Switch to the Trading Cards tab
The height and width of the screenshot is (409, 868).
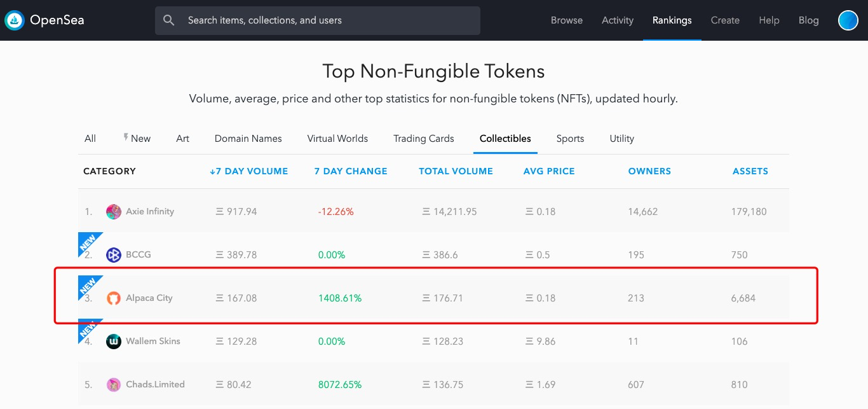(424, 139)
